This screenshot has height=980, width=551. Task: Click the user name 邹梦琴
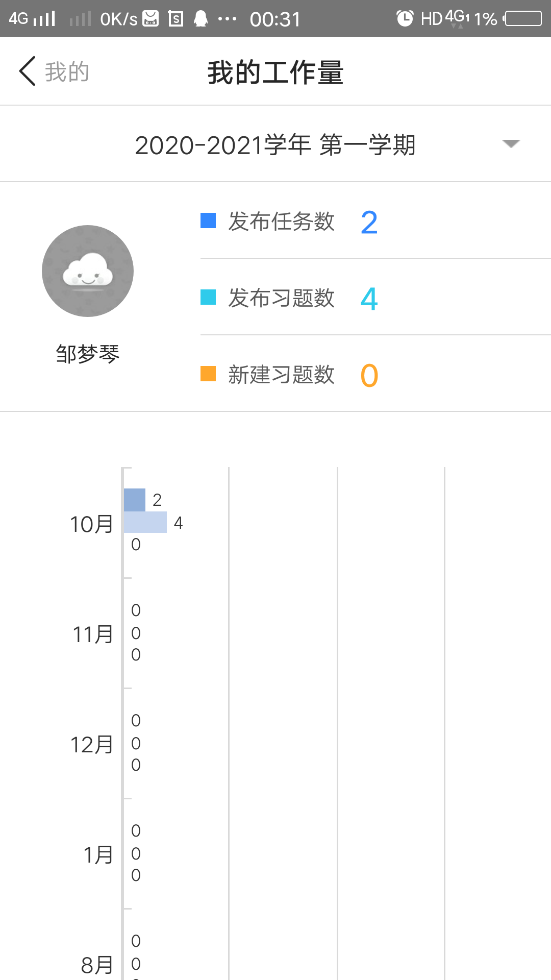pos(88,354)
